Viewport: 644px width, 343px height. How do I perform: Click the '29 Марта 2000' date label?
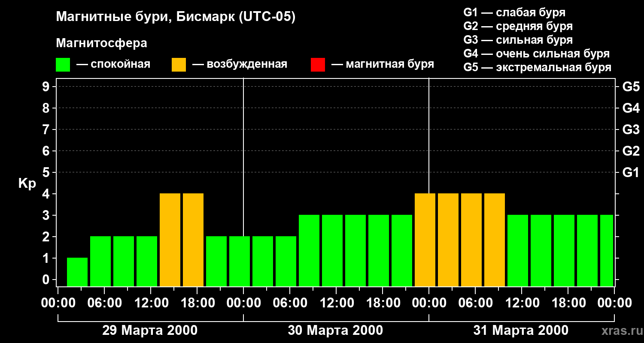[150, 331]
